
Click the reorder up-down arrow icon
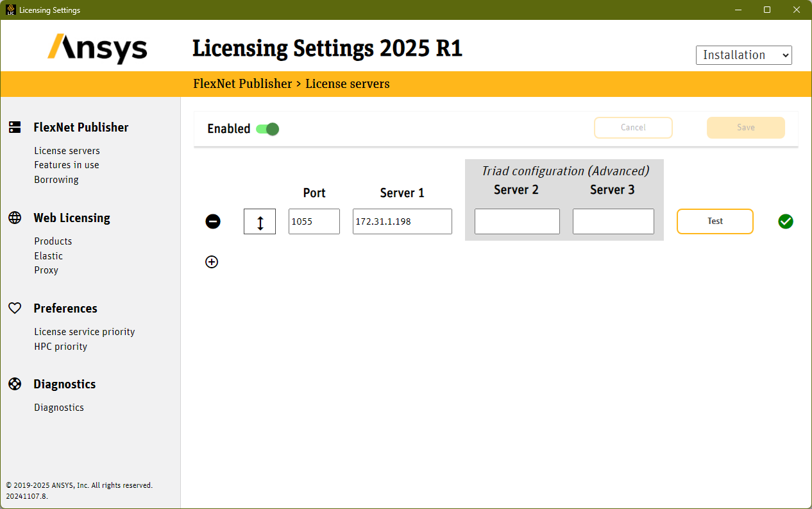tap(260, 222)
